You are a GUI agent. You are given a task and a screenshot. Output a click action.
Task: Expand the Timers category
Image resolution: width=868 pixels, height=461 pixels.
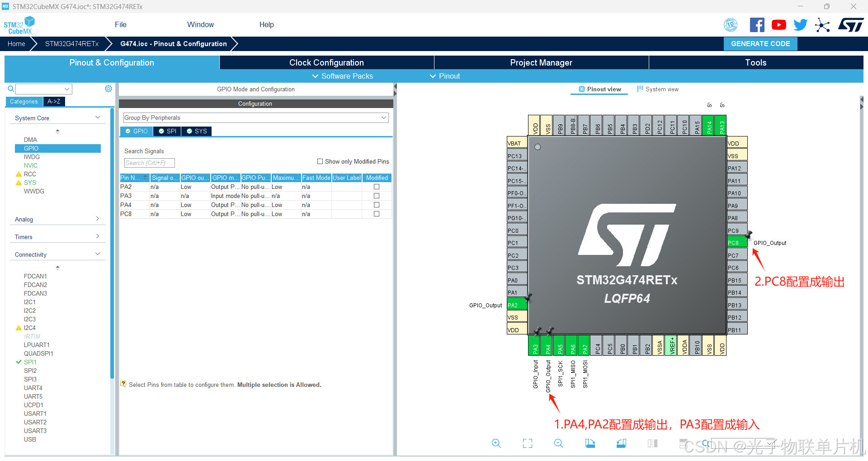click(57, 237)
